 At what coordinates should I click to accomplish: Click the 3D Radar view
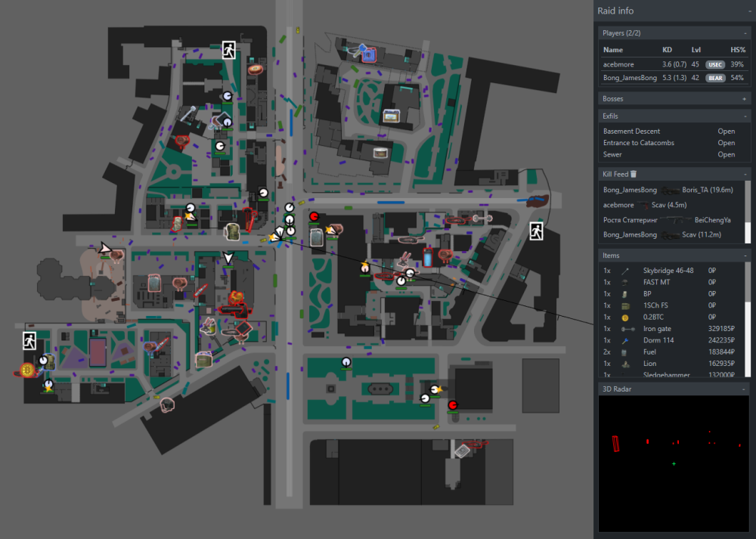tap(674, 464)
